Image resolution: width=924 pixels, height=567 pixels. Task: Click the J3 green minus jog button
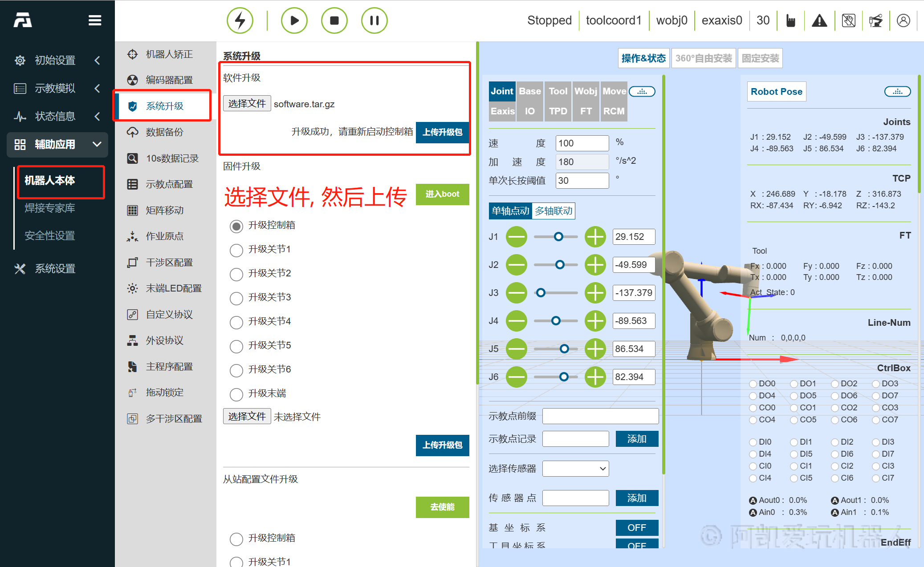[x=517, y=293]
